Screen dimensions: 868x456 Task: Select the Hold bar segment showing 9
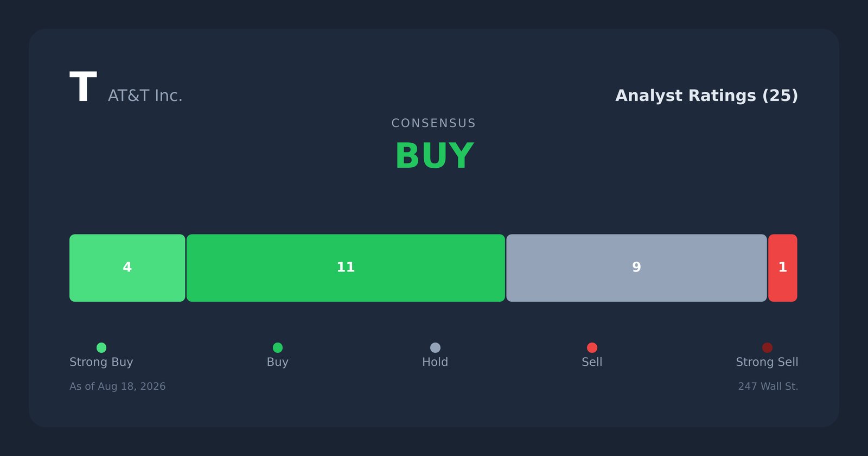(x=636, y=268)
